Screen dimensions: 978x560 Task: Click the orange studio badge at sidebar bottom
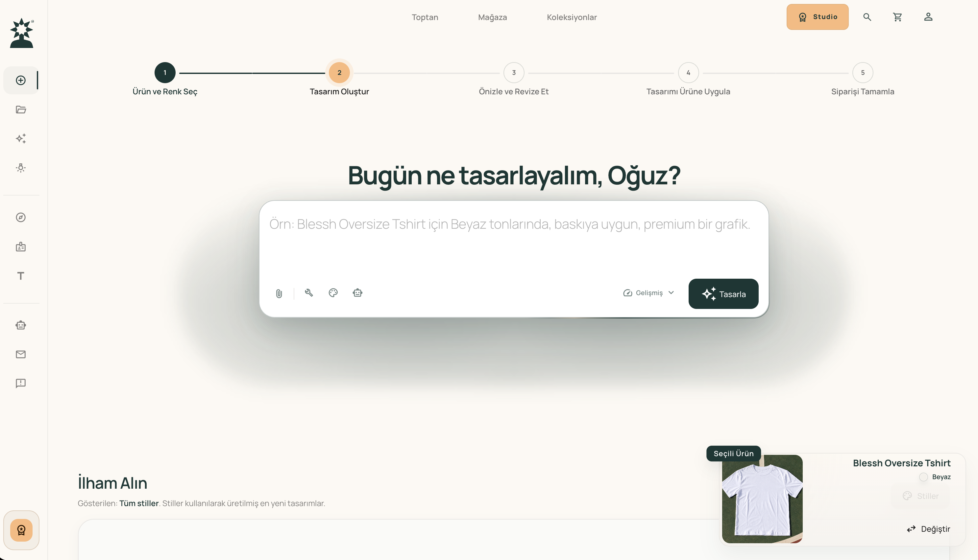coord(22,530)
